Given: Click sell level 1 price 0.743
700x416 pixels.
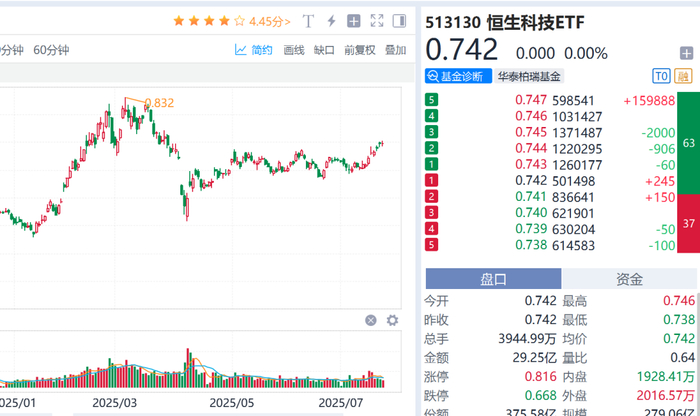Looking at the screenshot, I should (531, 164).
